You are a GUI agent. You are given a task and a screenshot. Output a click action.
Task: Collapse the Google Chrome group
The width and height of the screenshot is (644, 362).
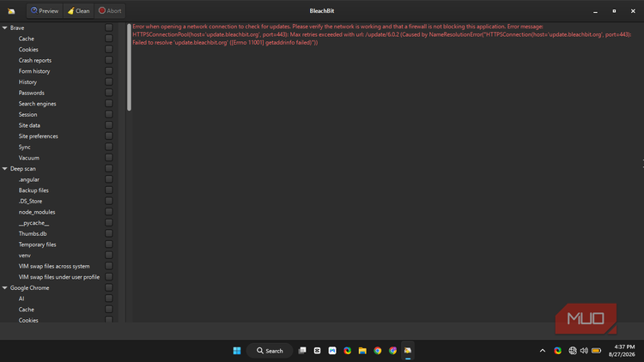[5, 287]
